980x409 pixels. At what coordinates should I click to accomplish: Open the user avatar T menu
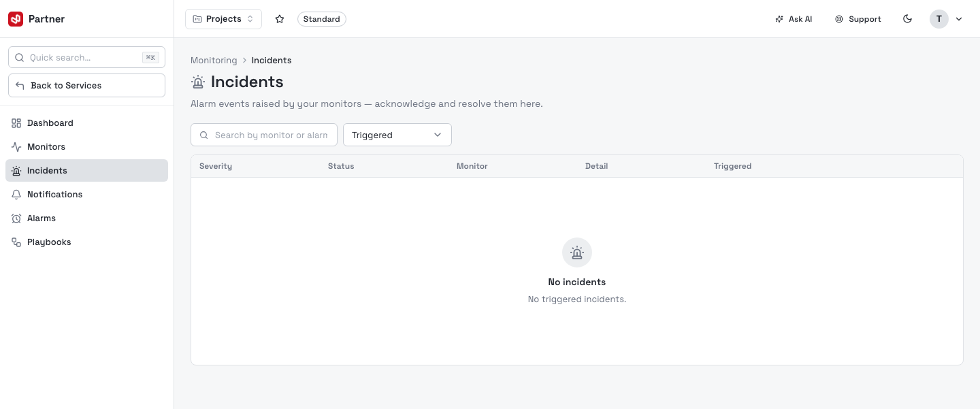point(939,19)
